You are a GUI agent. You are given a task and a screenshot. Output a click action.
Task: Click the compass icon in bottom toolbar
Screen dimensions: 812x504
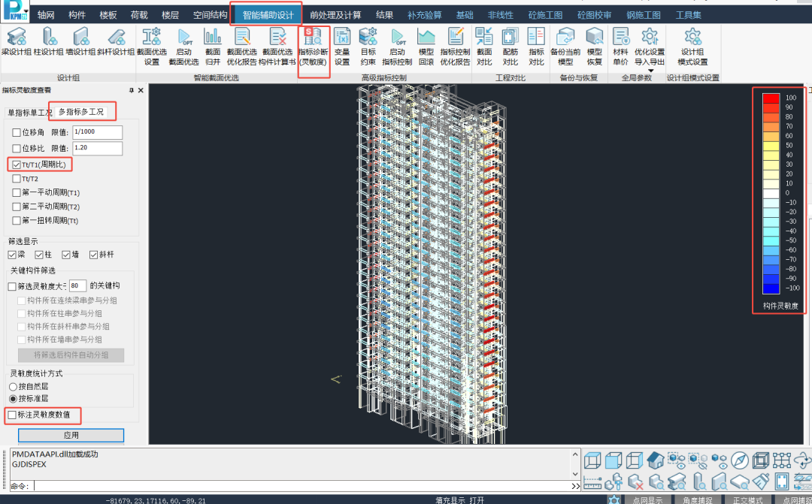tap(740, 460)
